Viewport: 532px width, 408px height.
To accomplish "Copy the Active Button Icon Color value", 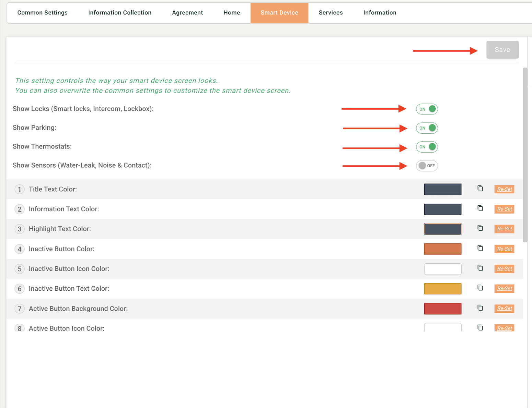I will pyautogui.click(x=480, y=328).
